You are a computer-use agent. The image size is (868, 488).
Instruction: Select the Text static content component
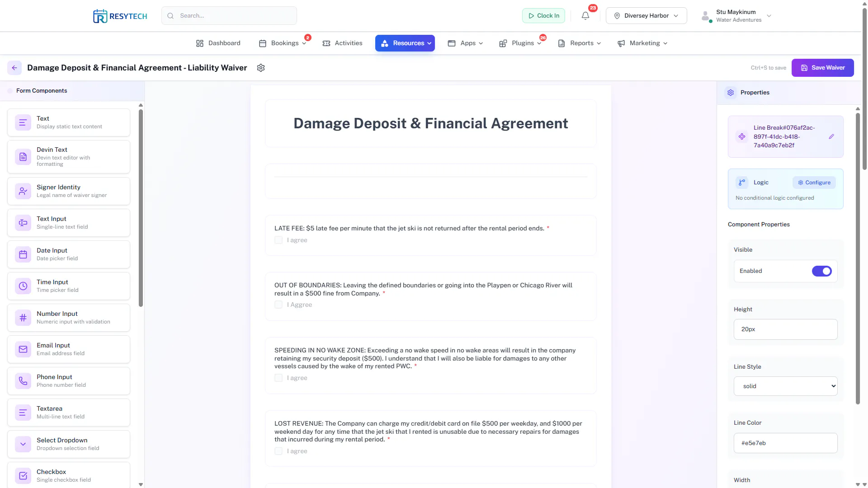tap(69, 122)
